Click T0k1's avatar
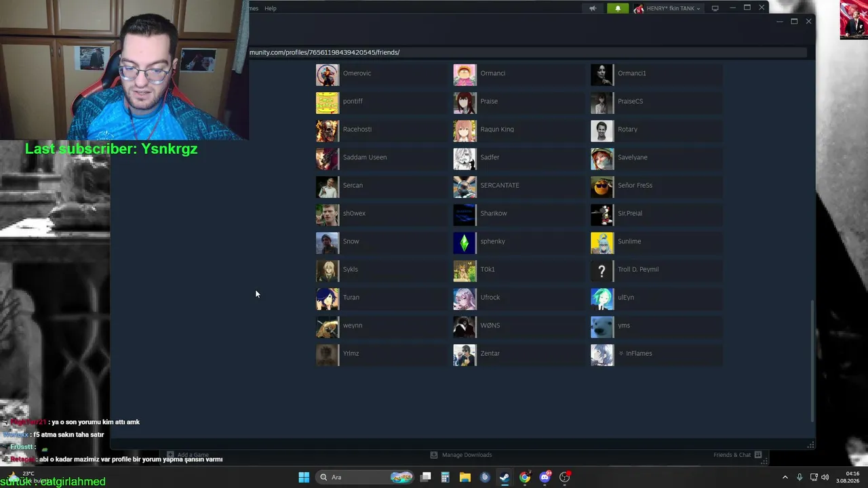 pyautogui.click(x=465, y=270)
